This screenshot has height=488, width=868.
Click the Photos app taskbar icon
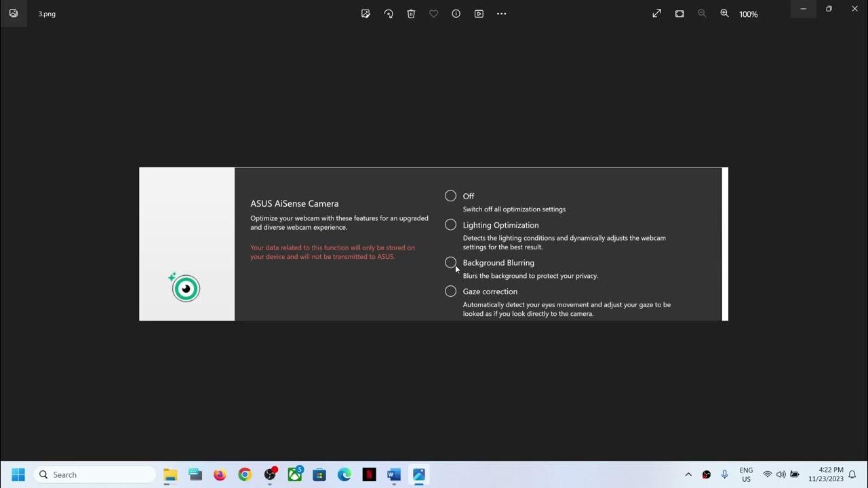click(419, 474)
